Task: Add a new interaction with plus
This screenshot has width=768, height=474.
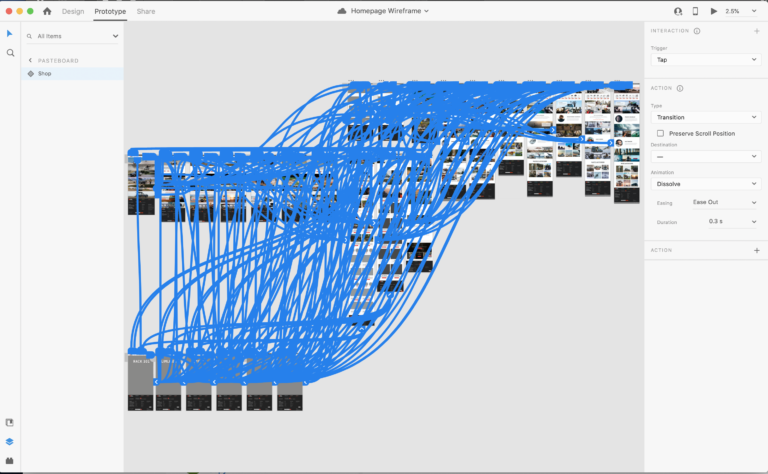Action: [x=757, y=31]
